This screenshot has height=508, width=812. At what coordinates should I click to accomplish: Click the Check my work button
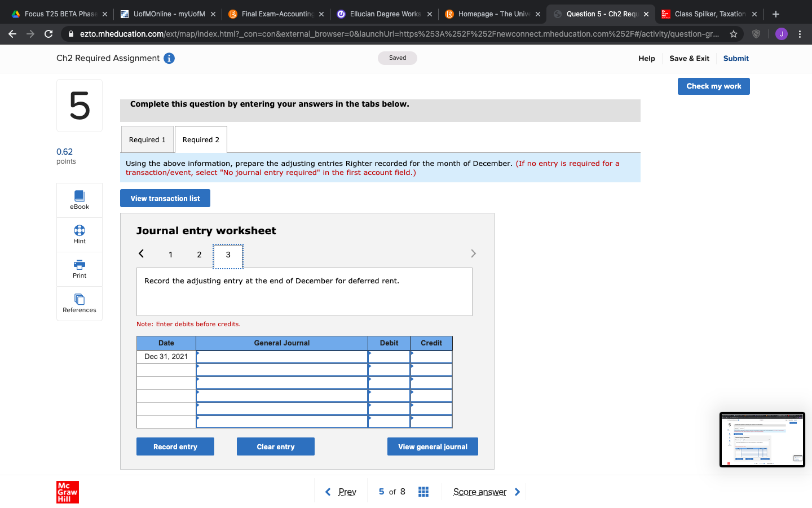714,86
